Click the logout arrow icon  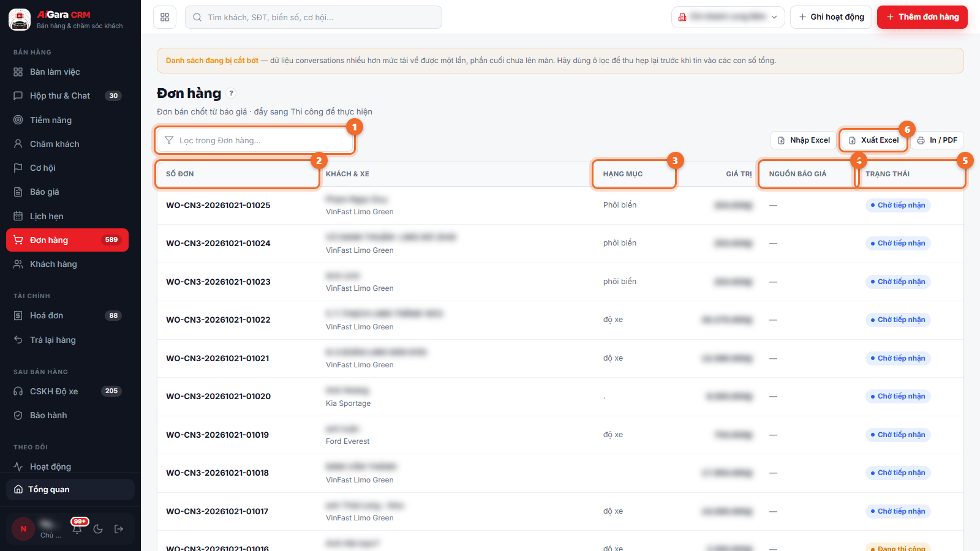pos(119,529)
